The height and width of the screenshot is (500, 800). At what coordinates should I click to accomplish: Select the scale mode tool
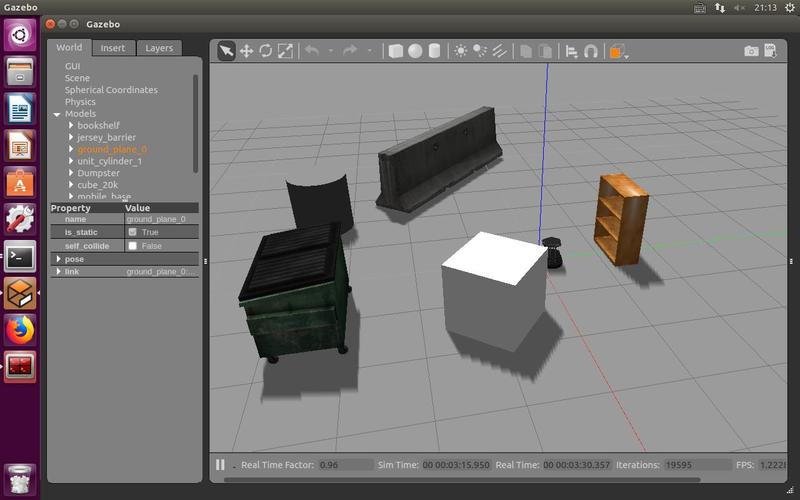click(285, 51)
